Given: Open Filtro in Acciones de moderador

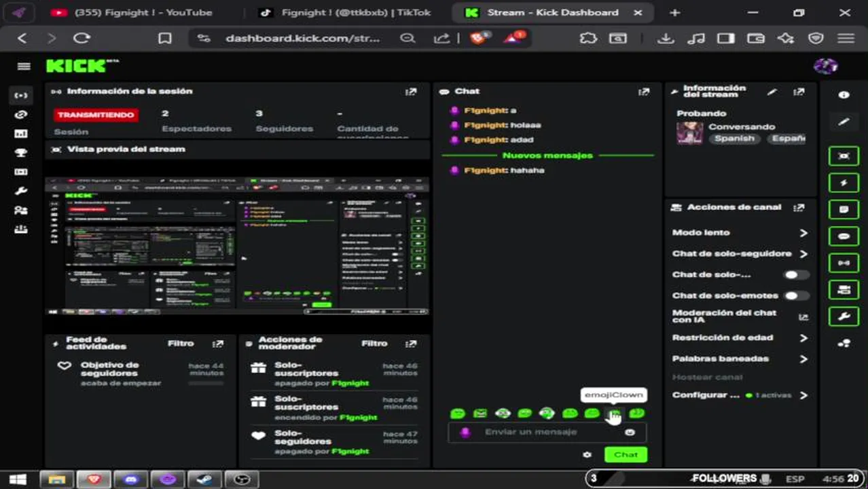Looking at the screenshot, I should click(x=374, y=344).
